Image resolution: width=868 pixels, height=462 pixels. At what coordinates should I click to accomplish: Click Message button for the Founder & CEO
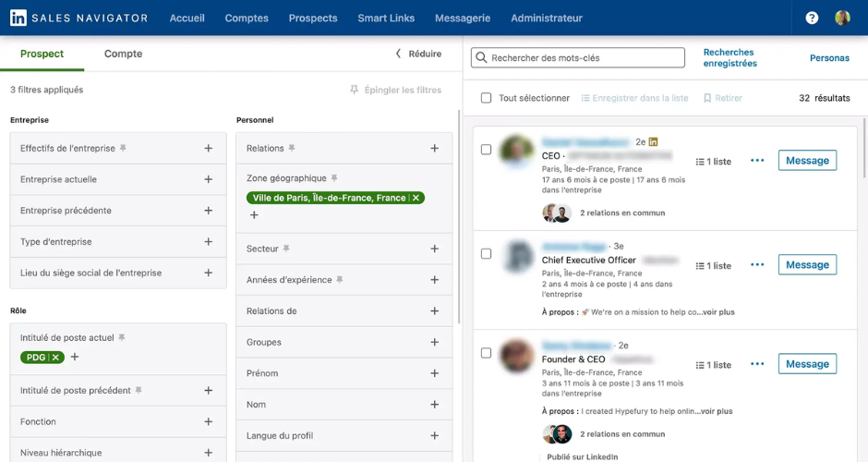807,364
